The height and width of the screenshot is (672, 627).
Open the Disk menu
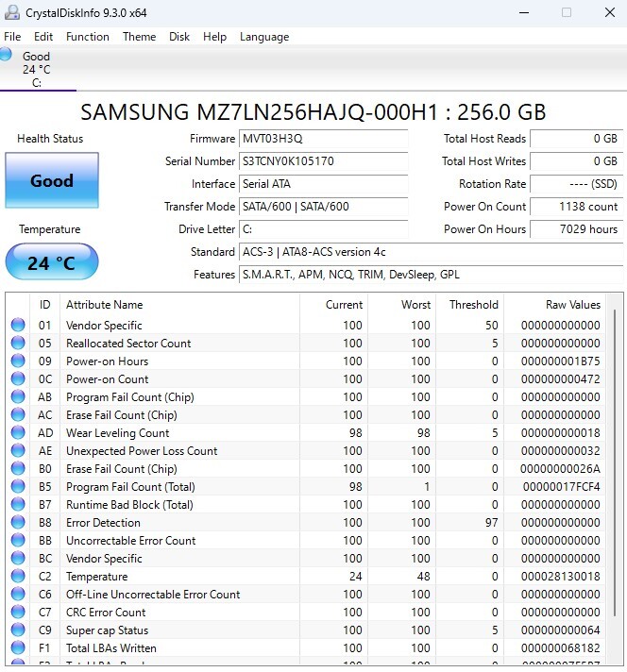pos(179,37)
